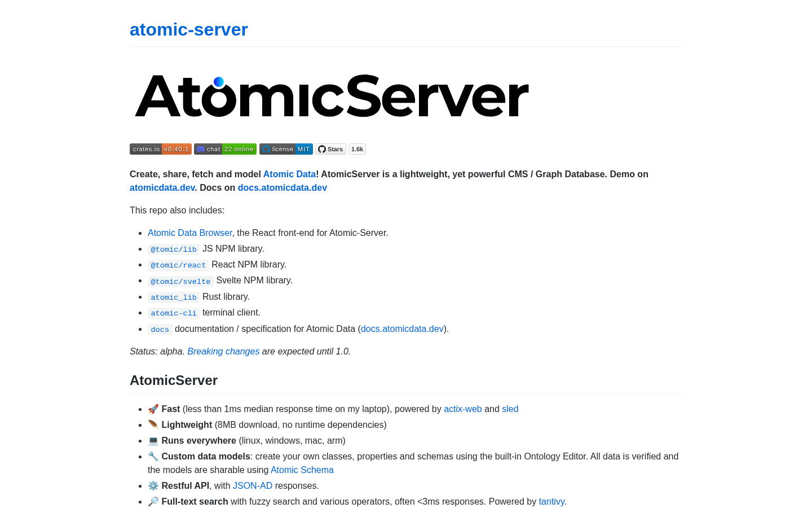Click the wrench emoji beside Custom data models

coord(153,456)
